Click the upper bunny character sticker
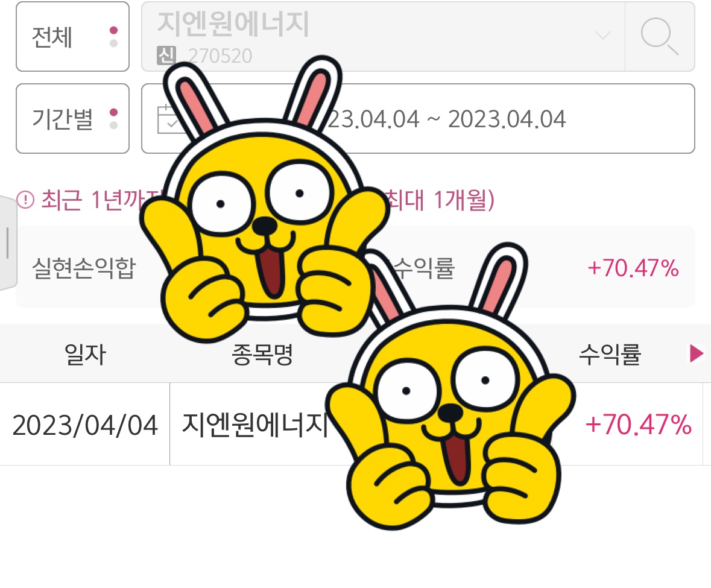This screenshot has height=588, width=711. pyautogui.click(x=263, y=200)
